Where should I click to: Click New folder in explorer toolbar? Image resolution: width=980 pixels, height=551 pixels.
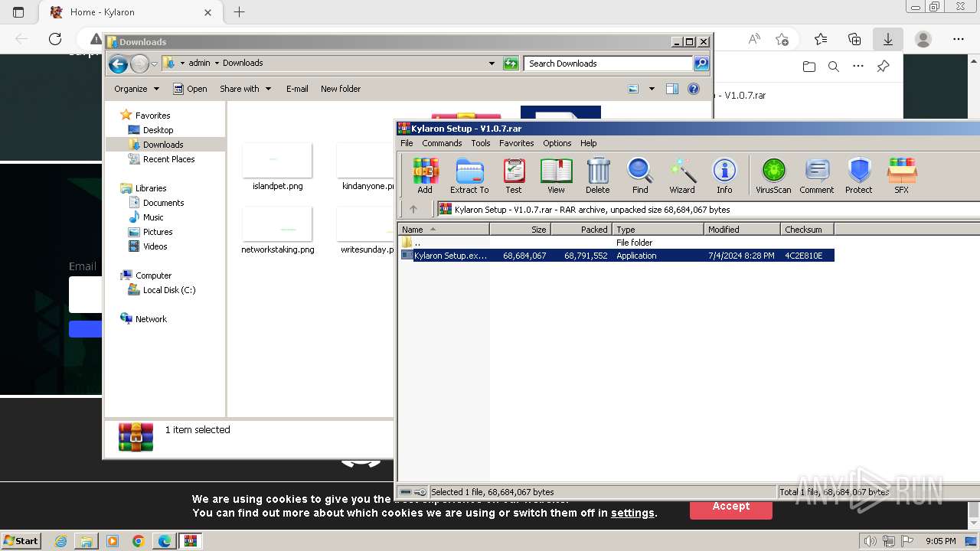(x=341, y=89)
